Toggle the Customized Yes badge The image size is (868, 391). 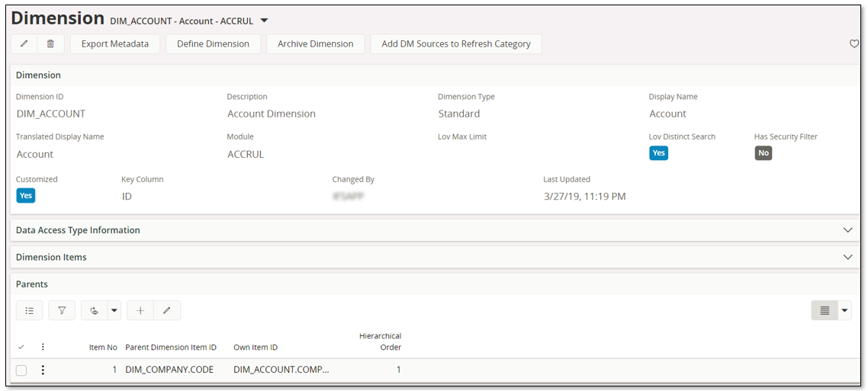(26, 196)
